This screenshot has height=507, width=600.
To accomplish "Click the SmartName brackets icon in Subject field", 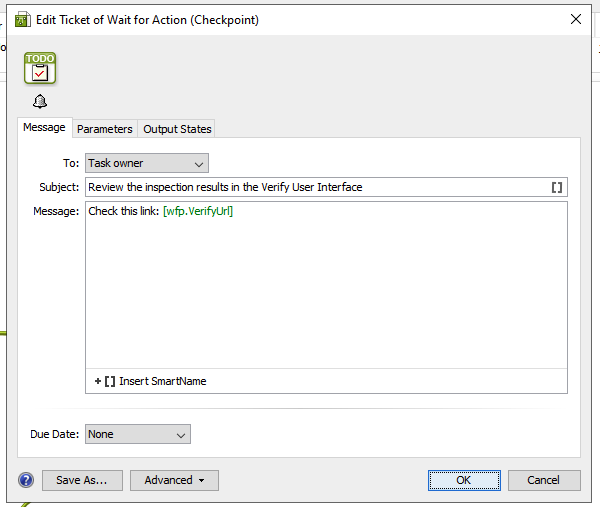I will click(x=557, y=187).
